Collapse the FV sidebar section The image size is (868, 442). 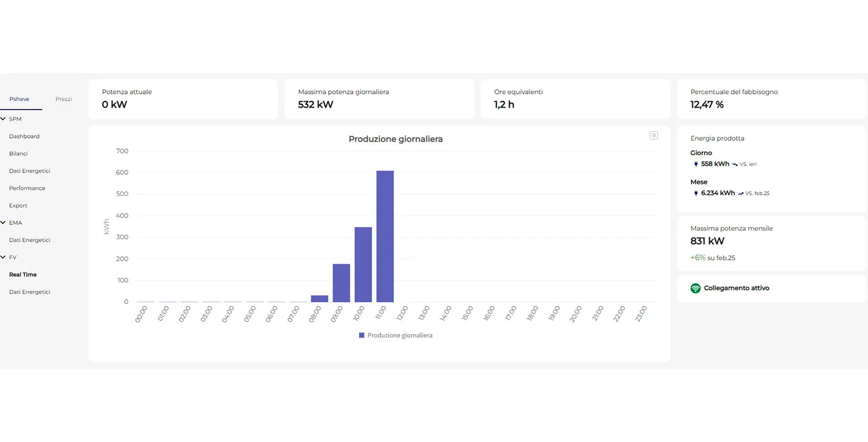point(3,257)
